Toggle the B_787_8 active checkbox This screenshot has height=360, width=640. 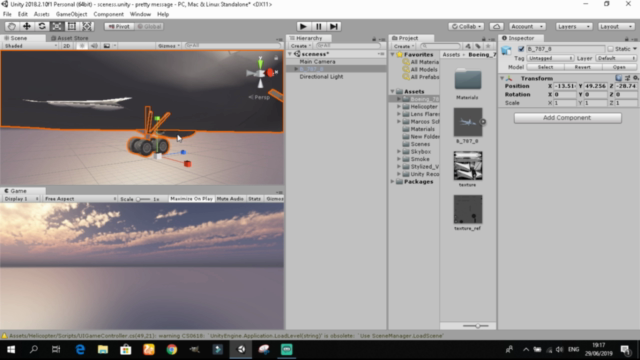521,49
